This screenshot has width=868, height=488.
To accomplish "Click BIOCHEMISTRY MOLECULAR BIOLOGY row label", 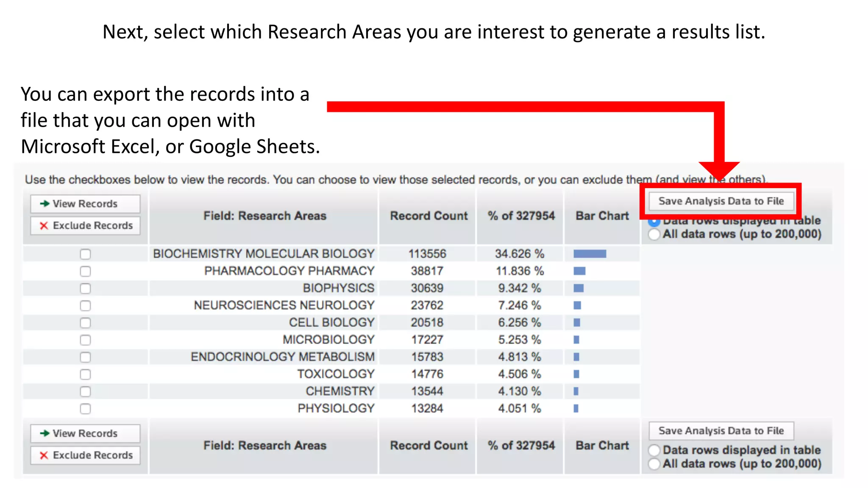I will pos(264,254).
